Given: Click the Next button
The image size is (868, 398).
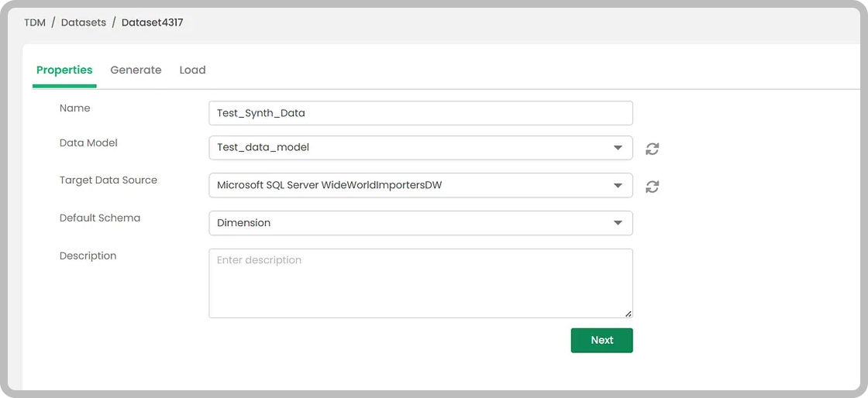Looking at the screenshot, I should 601,341.
